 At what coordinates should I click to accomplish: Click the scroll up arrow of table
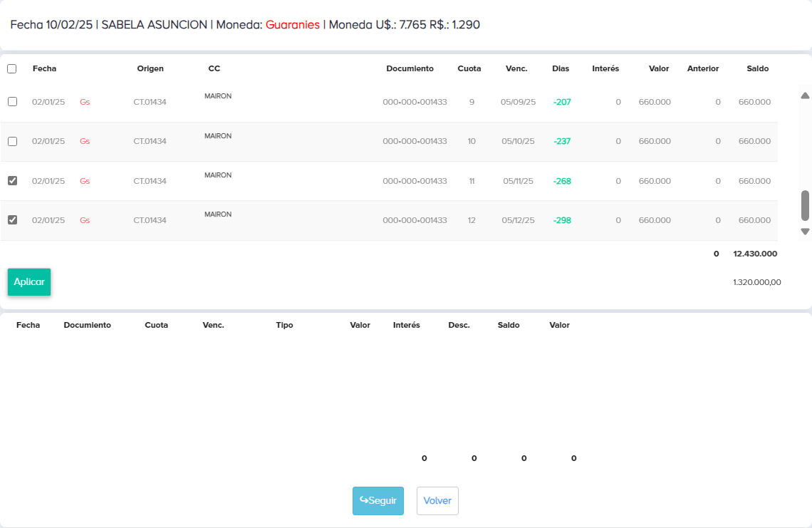[x=805, y=95]
